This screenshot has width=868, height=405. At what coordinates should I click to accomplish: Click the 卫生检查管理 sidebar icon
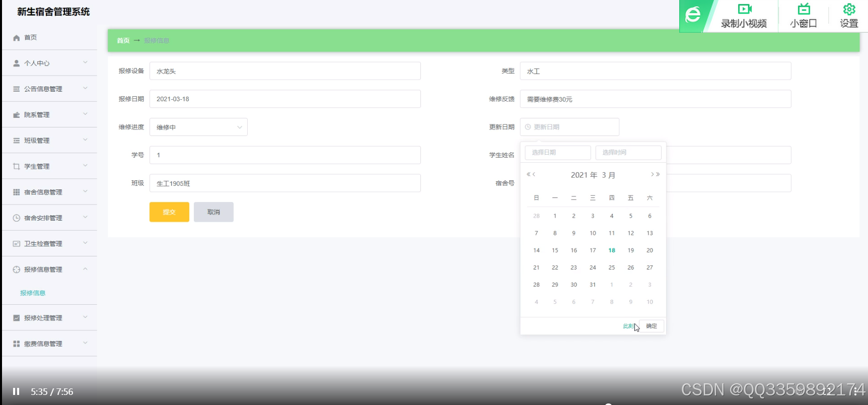pyautogui.click(x=17, y=244)
